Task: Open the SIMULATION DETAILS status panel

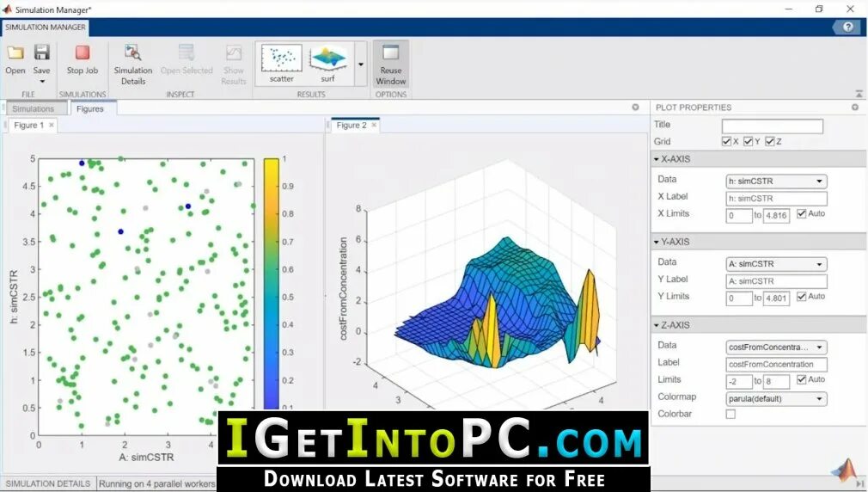Action: [48, 483]
